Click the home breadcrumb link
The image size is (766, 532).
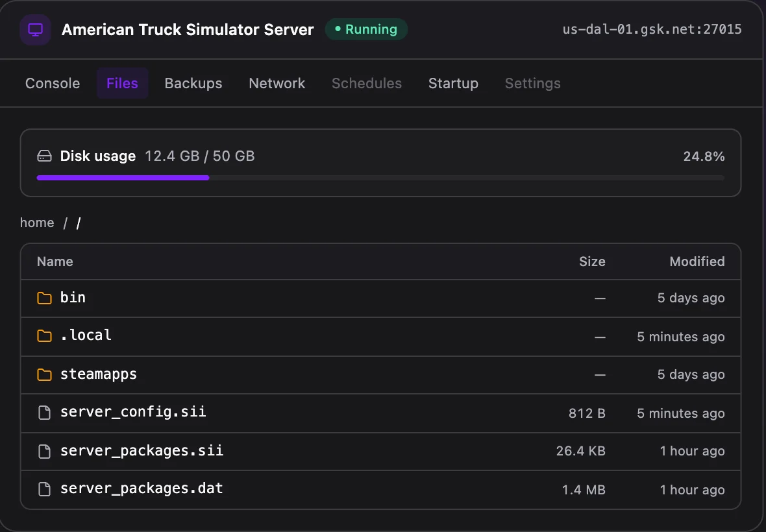click(x=37, y=223)
